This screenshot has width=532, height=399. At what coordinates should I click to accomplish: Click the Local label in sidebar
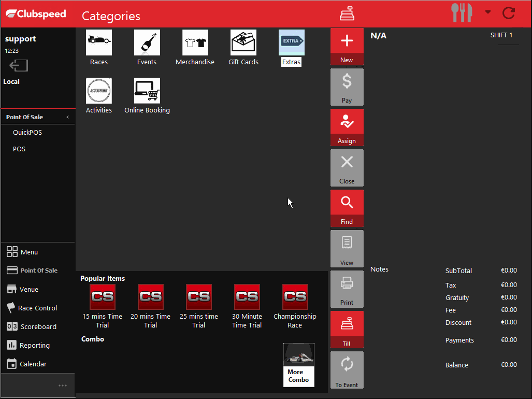click(11, 81)
